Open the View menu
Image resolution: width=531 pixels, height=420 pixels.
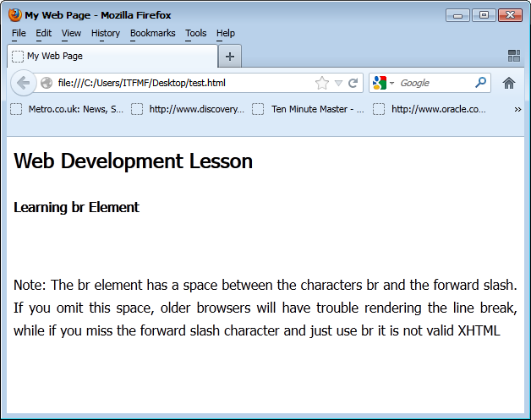click(71, 33)
